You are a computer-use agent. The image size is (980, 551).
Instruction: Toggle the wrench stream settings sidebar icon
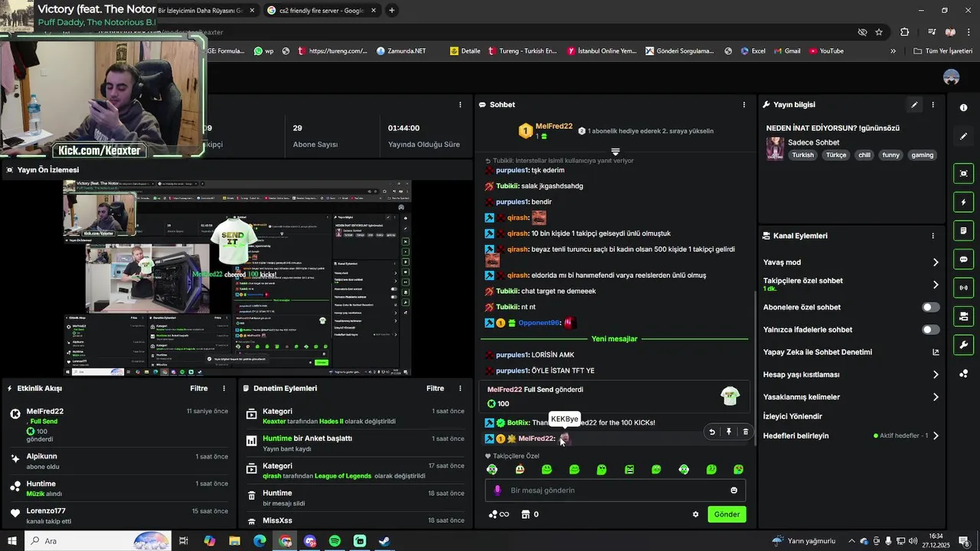(x=963, y=344)
